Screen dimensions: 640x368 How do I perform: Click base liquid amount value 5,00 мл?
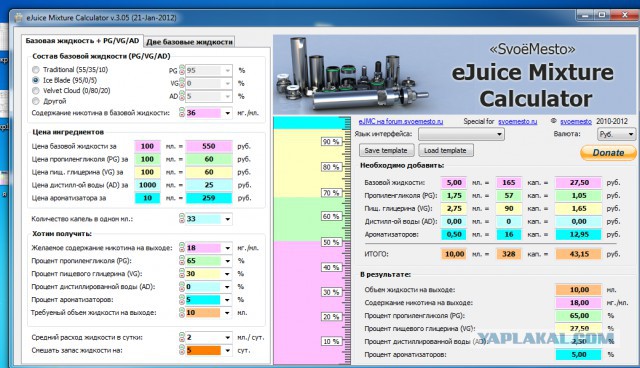tap(454, 182)
